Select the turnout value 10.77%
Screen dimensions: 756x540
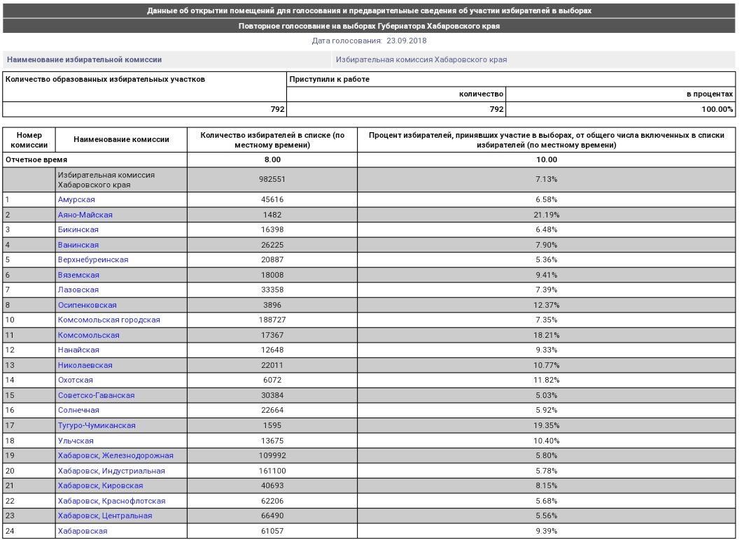(x=546, y=365)
